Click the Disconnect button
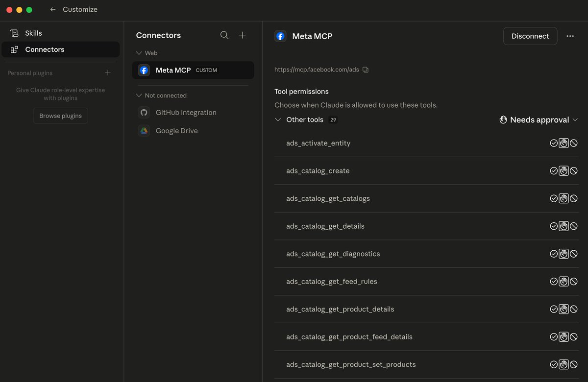The image size is (588, 382). coord(530,36)
